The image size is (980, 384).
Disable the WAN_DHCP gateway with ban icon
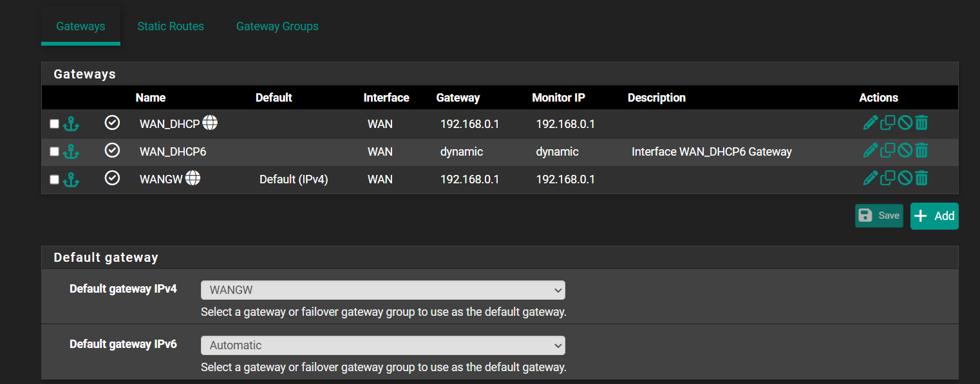(905, 123)
